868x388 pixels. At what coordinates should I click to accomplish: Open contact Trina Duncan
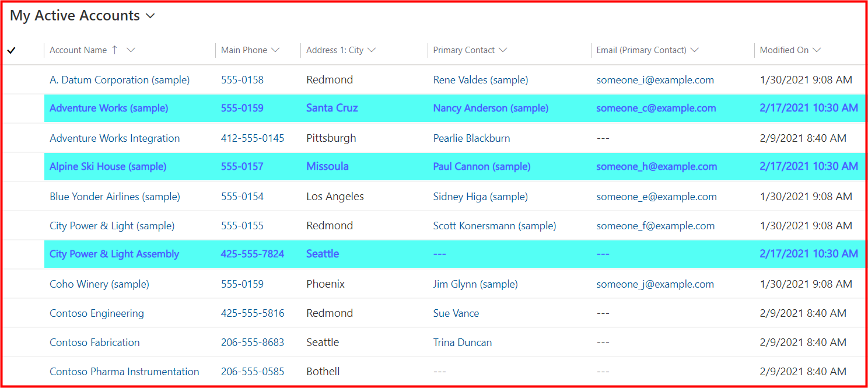[463, 342]
